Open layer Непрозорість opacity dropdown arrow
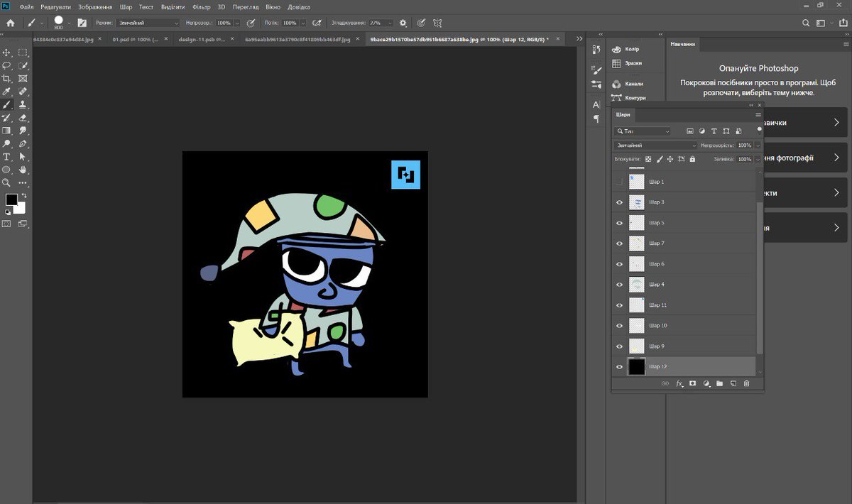Screen dimensions: 852x504 pos(758,145)
